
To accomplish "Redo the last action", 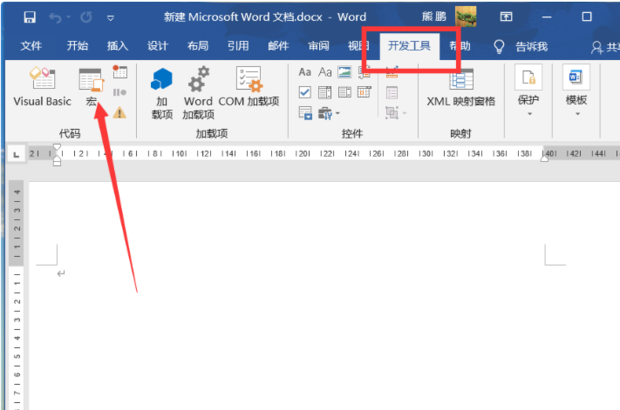I will pos(86,17).
